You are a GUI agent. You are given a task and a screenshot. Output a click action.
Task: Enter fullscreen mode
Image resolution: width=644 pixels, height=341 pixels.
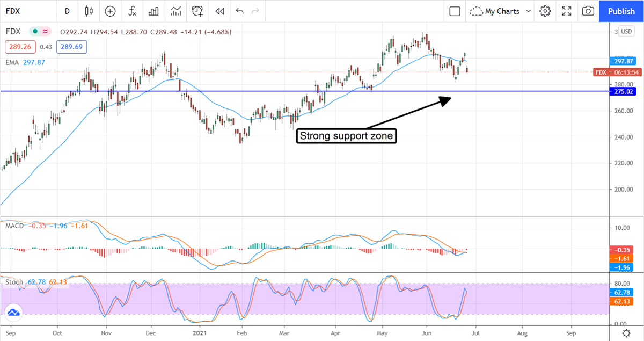[x=567, y=11]
